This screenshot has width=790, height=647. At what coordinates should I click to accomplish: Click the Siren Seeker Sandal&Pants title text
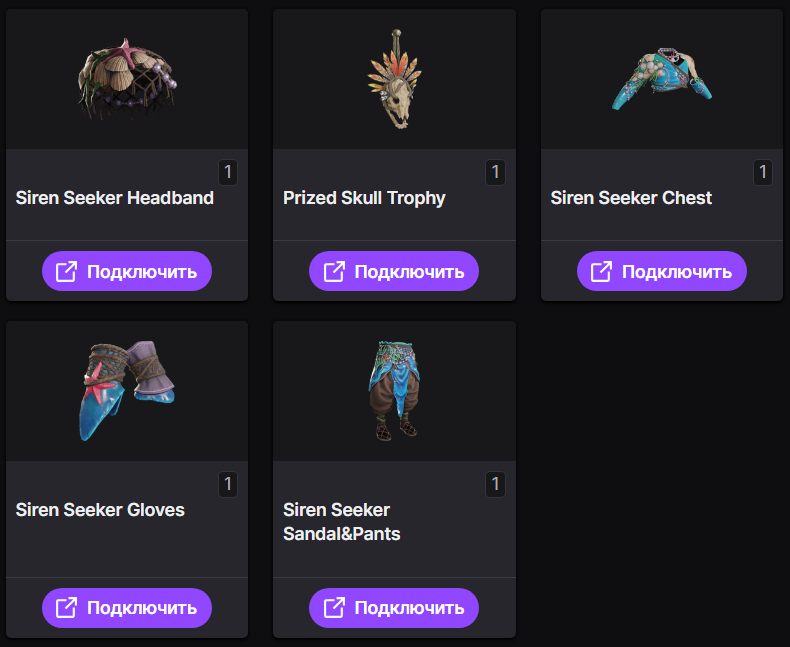click(342, 522)
